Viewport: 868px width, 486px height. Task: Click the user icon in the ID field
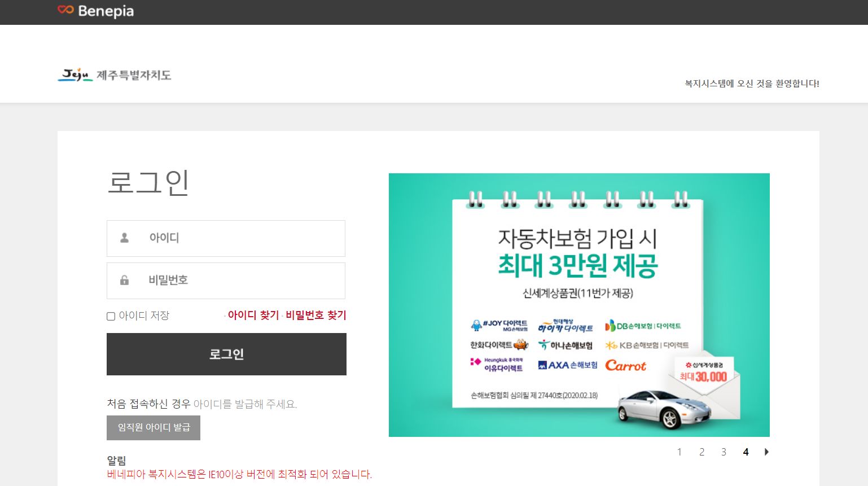pyautogui.click(x=125, y=238)
